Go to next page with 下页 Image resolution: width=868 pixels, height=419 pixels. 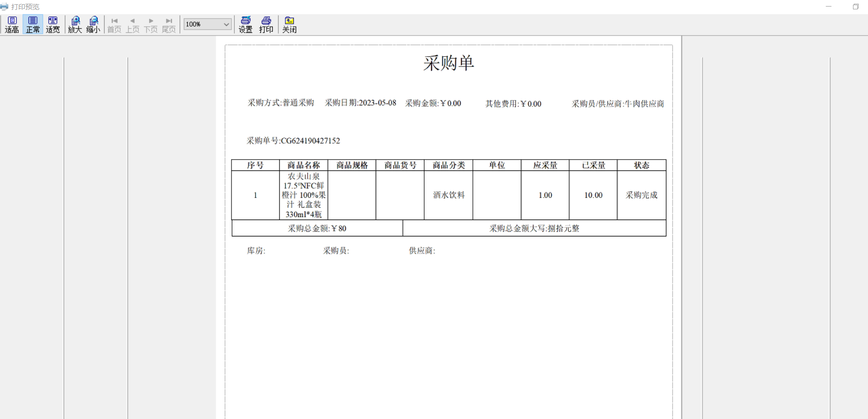(x=150, y=24)
